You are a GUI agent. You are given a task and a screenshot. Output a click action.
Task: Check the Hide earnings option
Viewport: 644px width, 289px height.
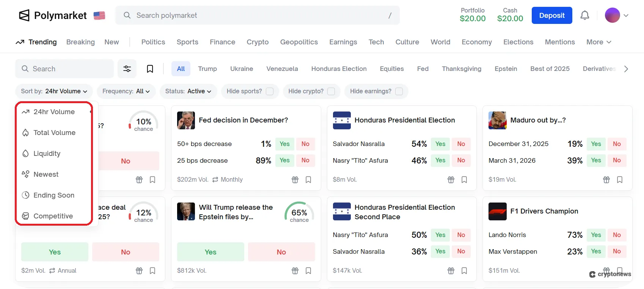point(399,91)
